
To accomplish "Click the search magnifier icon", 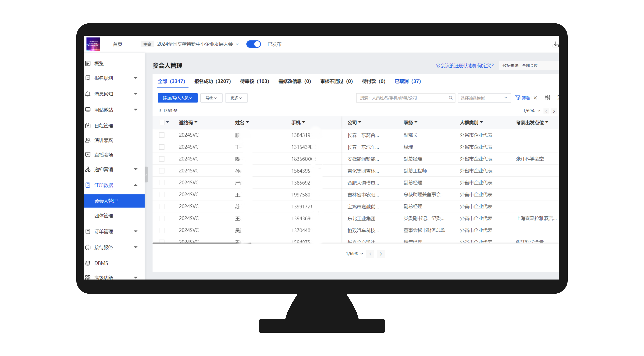I will (450, 98).
